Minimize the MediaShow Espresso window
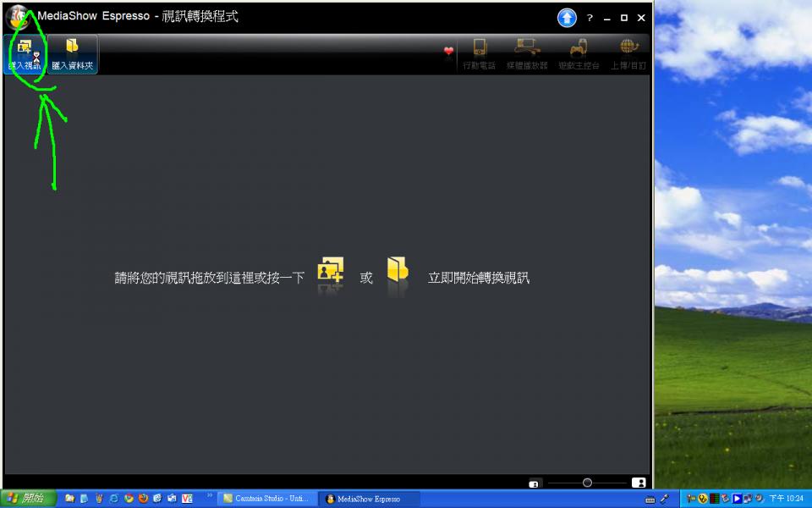The image size is (812, 508). coord(607,19)
